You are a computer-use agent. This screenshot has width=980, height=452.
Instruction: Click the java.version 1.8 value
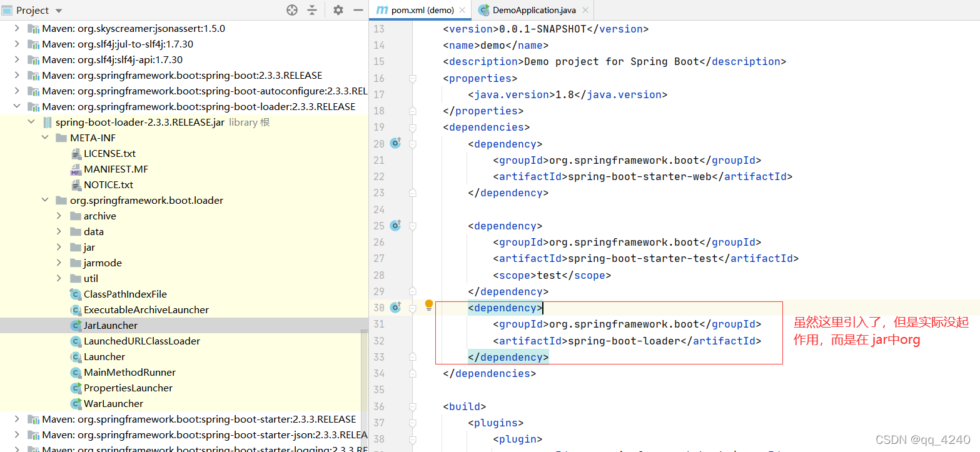click(x=558, y=94)
